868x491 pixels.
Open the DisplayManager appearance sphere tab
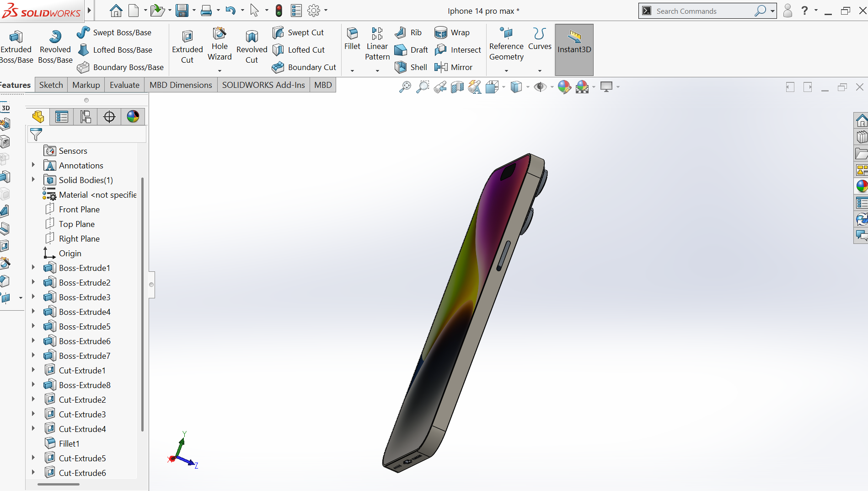point(133,117)
